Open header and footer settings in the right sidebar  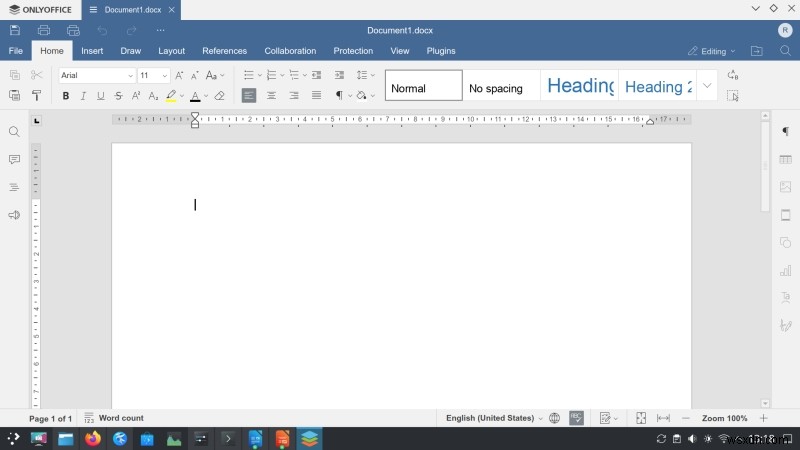[x=786, y=215]
